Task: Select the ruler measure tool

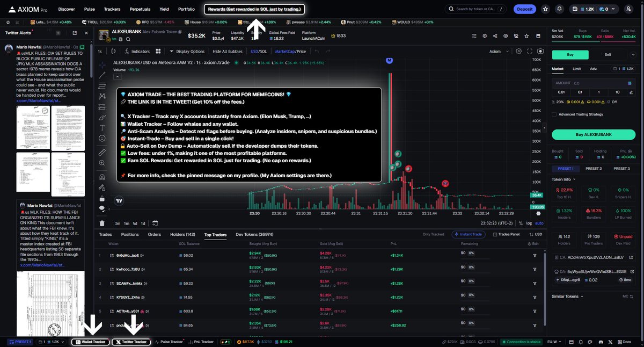Action: 102,153
